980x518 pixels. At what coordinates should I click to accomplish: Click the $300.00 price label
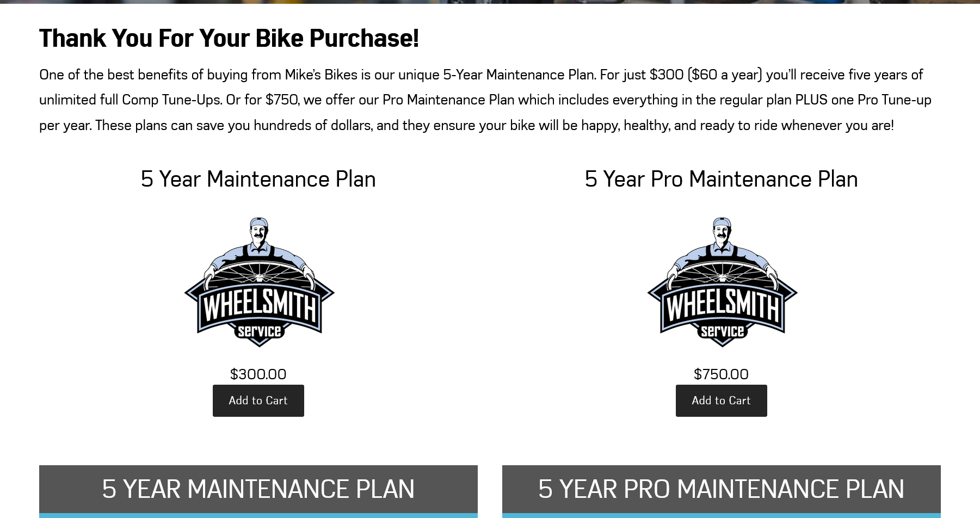(x=258, y=374)
